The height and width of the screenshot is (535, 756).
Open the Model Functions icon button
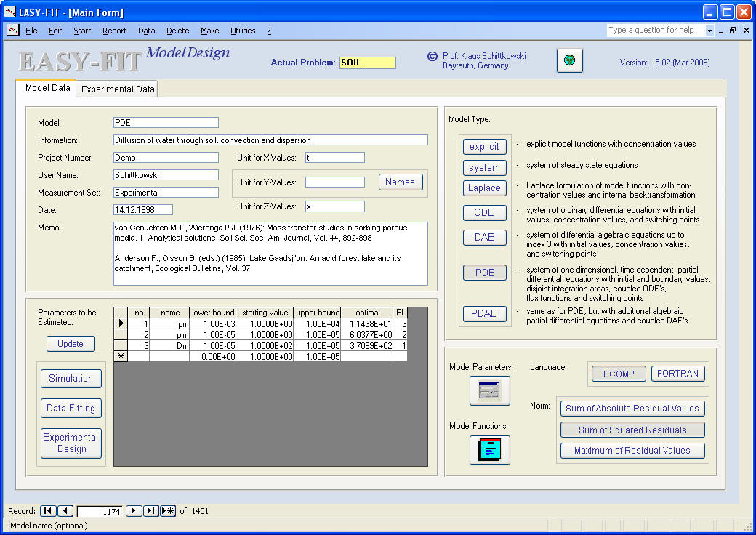coord(489,450)
